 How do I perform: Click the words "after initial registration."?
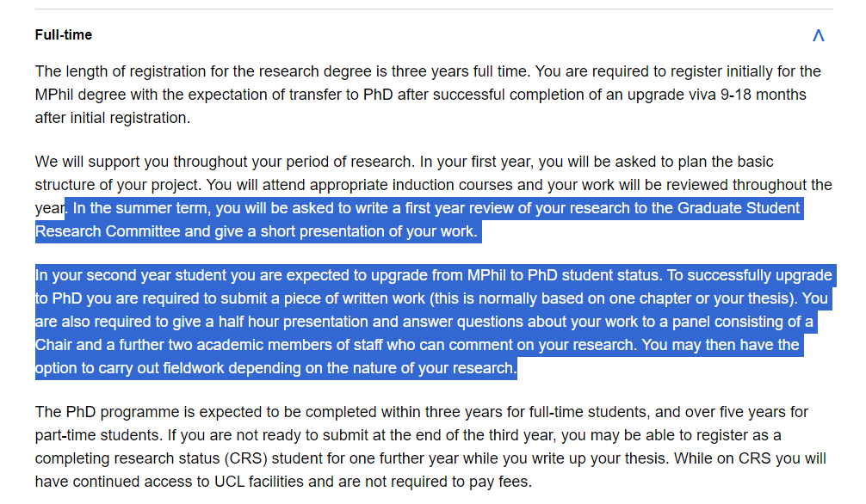[113, 118]
